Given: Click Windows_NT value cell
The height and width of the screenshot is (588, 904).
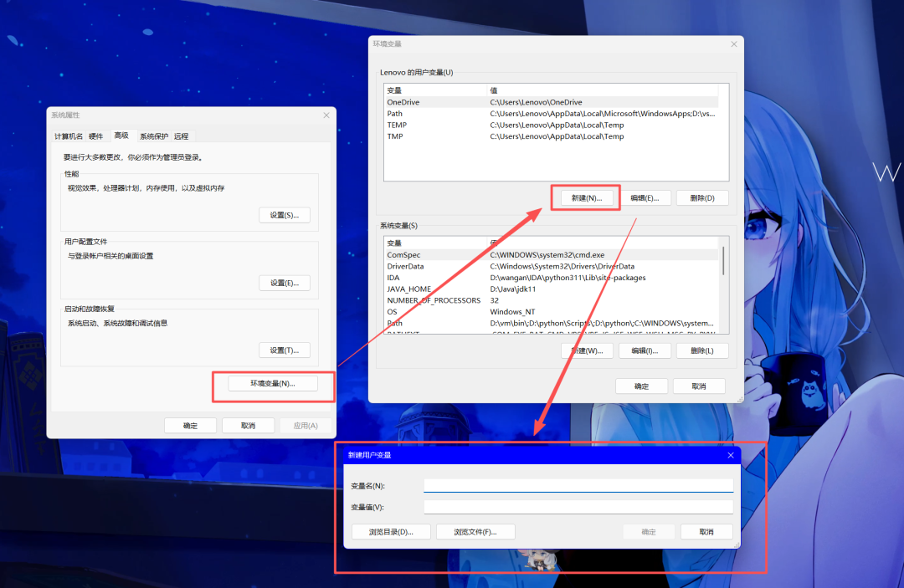Looking at the screenshot, I should 512,312.
